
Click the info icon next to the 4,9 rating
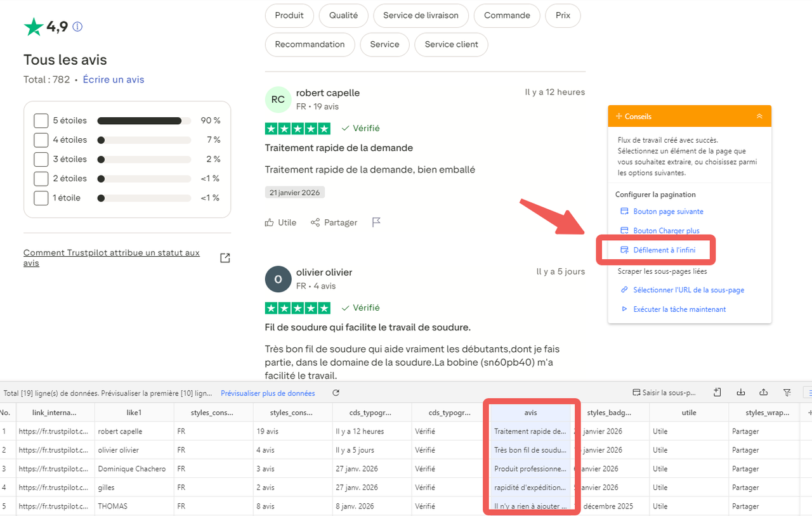(77, 27)
